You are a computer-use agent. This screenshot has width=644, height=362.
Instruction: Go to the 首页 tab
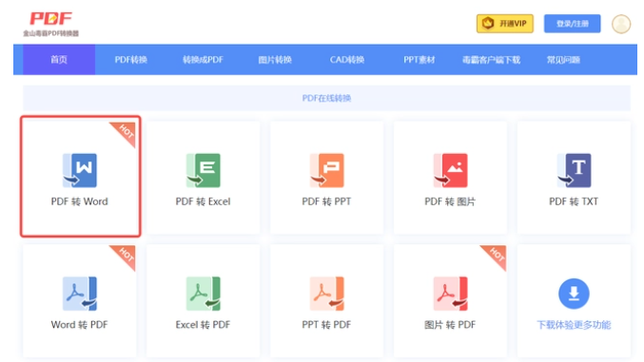tap(59, 60)
